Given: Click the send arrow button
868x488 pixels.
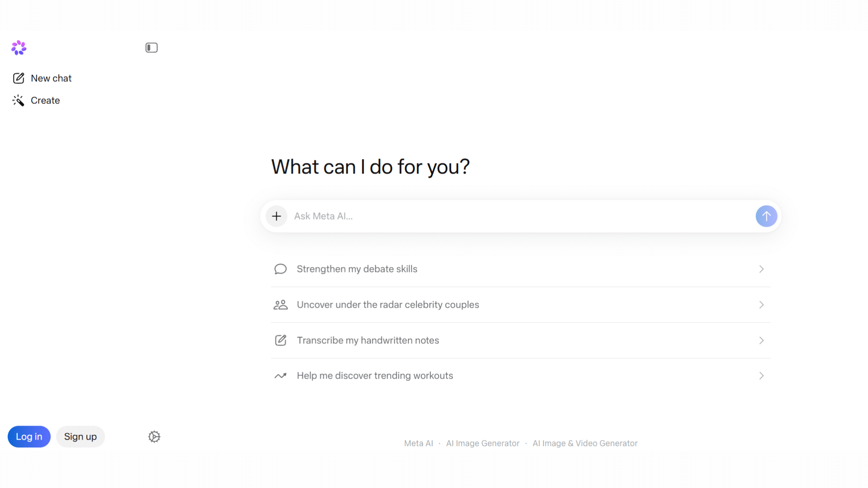Looking at the screenshot, I should click(766, 216).
